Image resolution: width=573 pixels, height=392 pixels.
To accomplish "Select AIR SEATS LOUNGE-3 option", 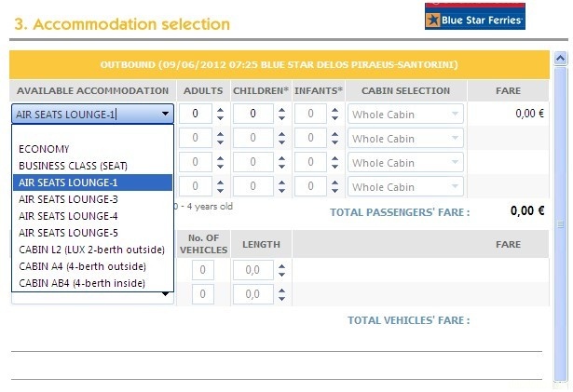I will click(x=68, y=199).
